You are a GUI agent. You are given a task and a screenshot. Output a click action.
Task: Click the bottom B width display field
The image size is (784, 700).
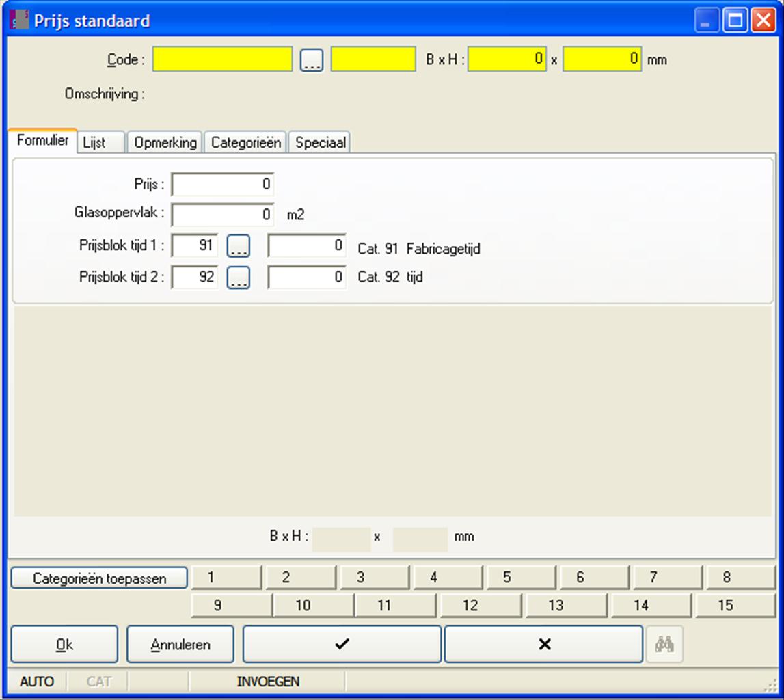[x=342, y=539]
